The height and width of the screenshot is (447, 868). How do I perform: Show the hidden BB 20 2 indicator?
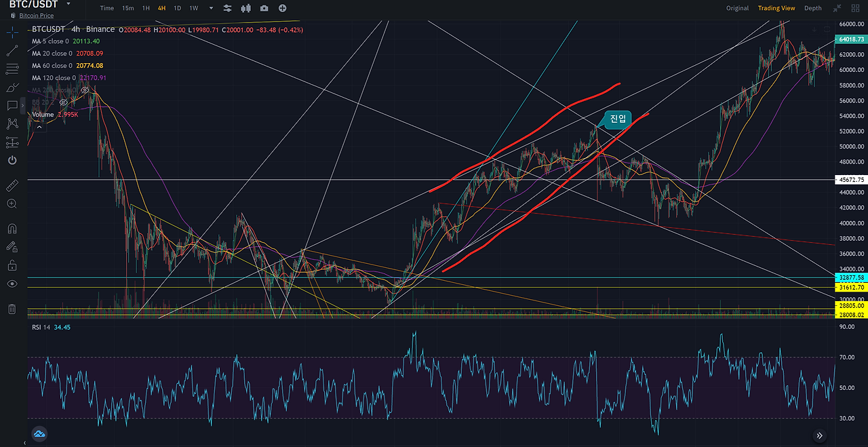click(63, 102)
